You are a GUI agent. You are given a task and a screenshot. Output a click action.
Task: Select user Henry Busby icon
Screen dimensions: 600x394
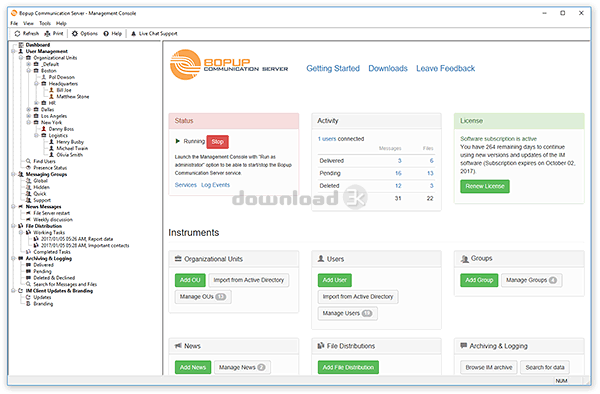pos(51,142)
